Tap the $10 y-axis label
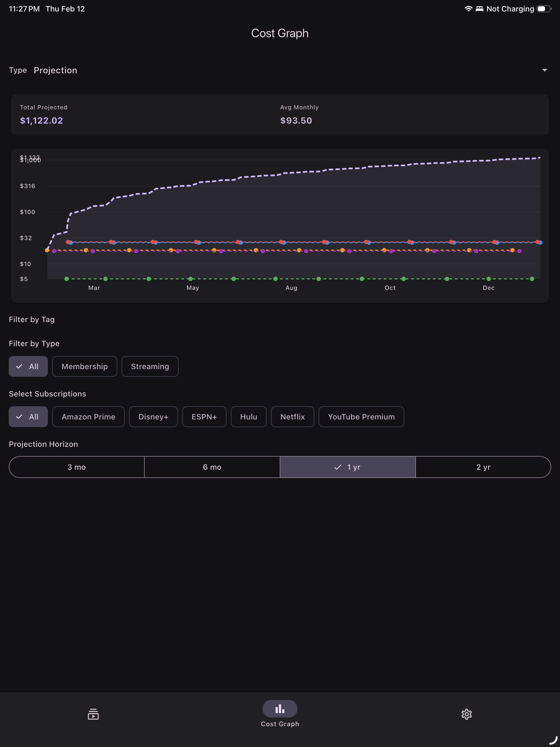Image resolution: width=560 pixels, height=747 pixels. [x=26, y=264]
